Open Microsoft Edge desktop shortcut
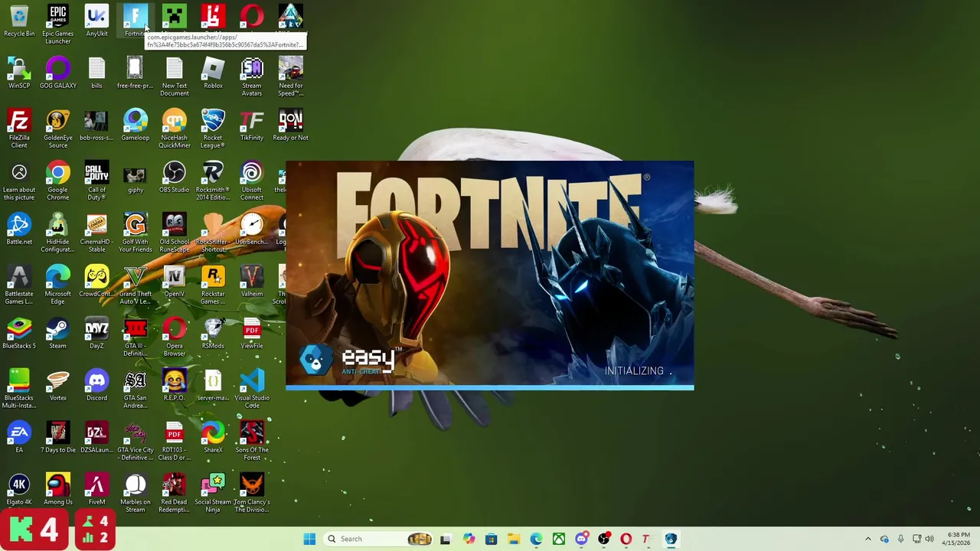The height and width of the screenshot is (551, 980). pos(57,285)
